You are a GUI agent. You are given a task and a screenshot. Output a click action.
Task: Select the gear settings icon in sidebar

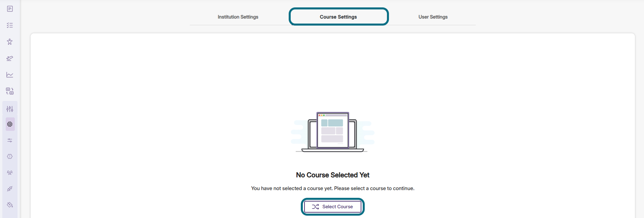pos(10,124)
